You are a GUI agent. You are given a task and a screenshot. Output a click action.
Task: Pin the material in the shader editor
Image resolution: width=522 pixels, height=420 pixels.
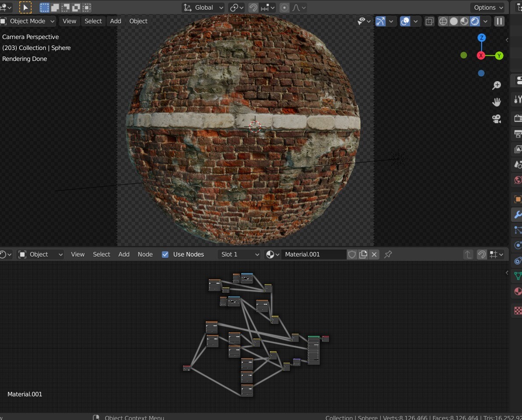(388, 254)
